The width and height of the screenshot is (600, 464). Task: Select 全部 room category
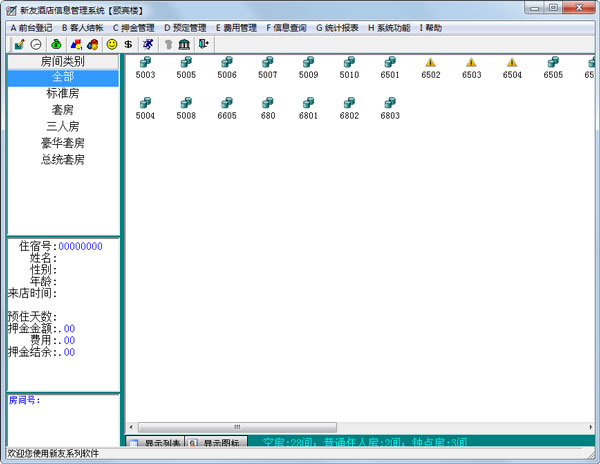click(63, 77)
